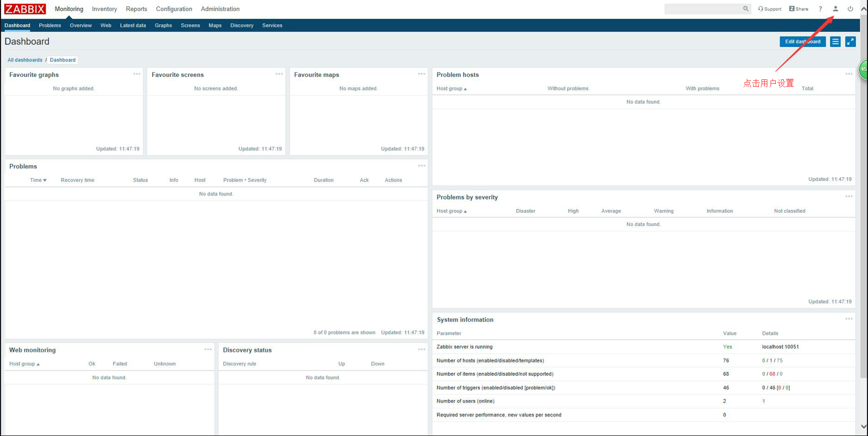Click the '0 of 0 problems are shown' text
868x436 pixels.
(344, 333)
